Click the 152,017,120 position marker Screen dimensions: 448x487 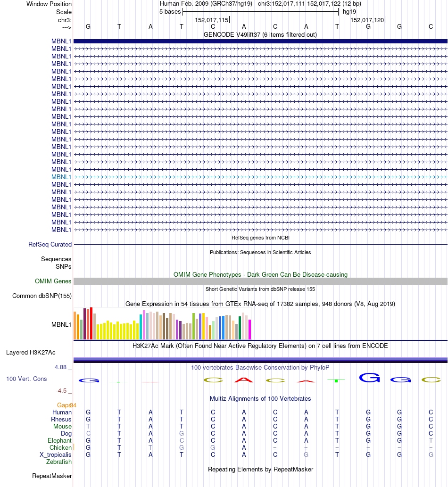(367, 20)
